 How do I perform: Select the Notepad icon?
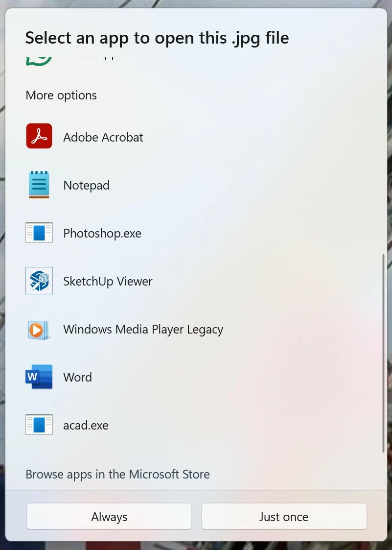pos(39,185)
